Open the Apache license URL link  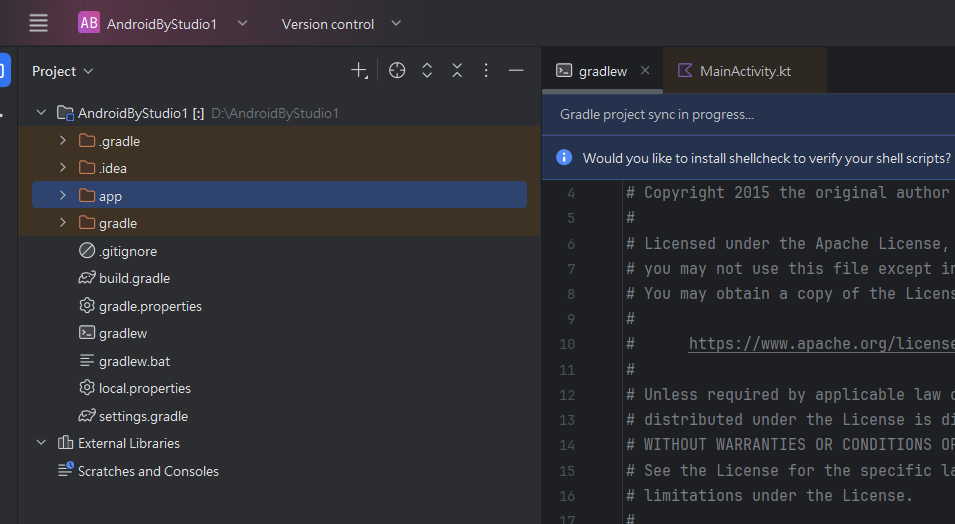(x=820, y=344)
